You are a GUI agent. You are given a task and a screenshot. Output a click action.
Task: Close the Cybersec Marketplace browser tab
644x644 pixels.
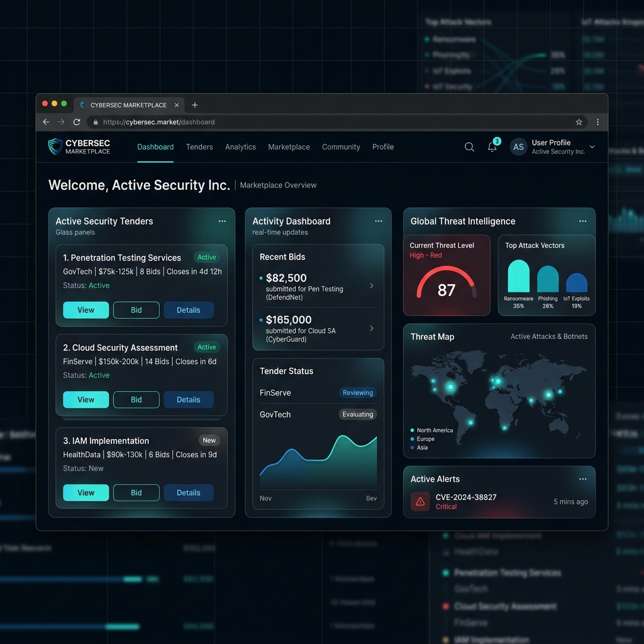177,105
